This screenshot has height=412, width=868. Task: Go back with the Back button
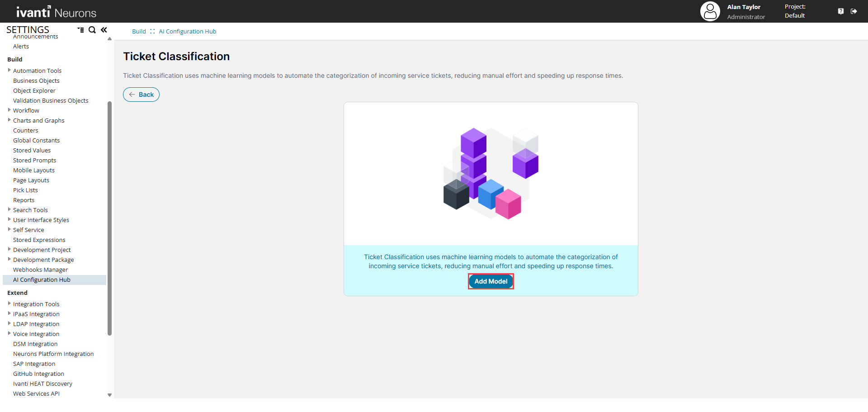coord(142,95)
